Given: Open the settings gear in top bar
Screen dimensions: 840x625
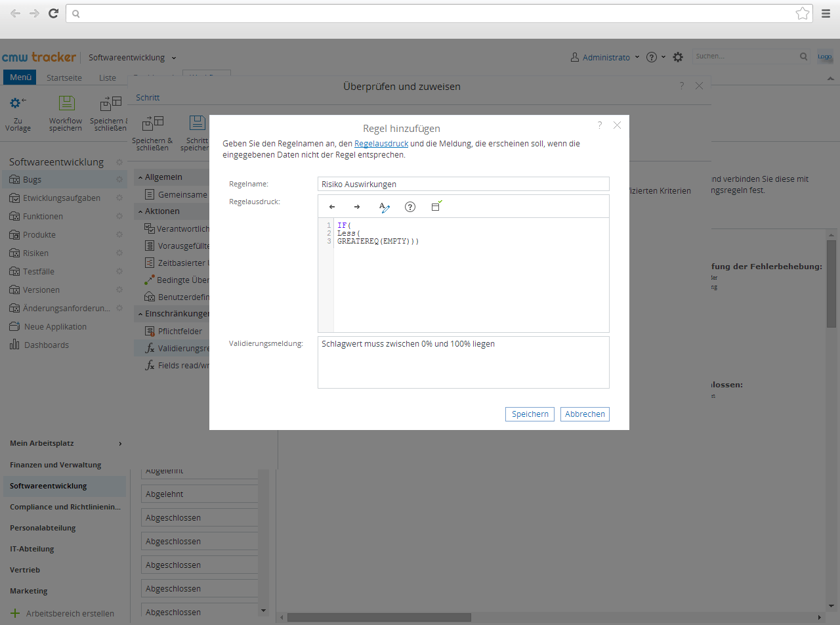Looking at the screenshot, I should point(678,57).
